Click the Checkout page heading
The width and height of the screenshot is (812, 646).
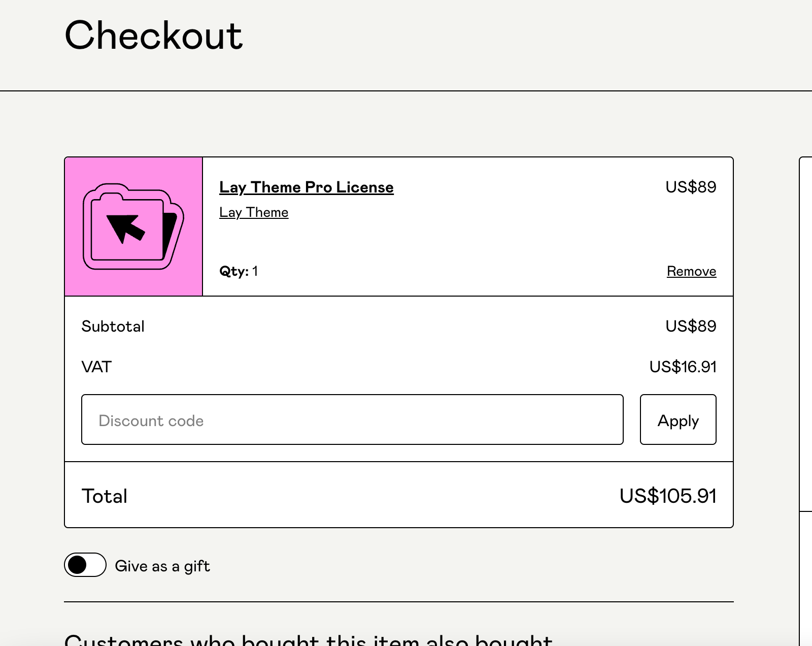coord(154,36)
